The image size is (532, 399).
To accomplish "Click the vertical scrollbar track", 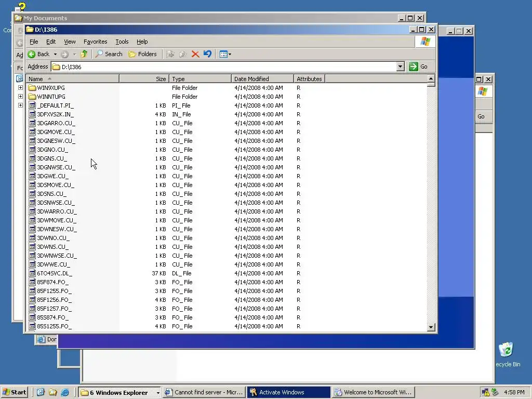I will (431, 204).
